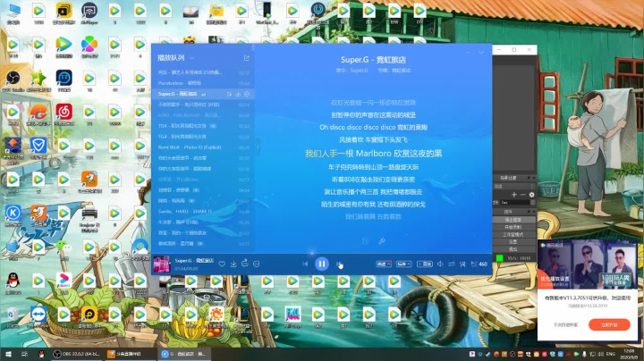Open the play queue showing 460 songs

(479, 264)
